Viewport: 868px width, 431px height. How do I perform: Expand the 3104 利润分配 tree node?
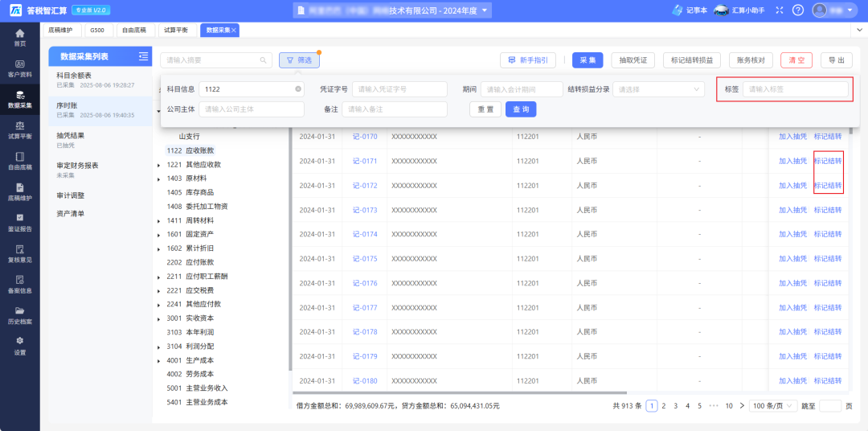[159, 347]
